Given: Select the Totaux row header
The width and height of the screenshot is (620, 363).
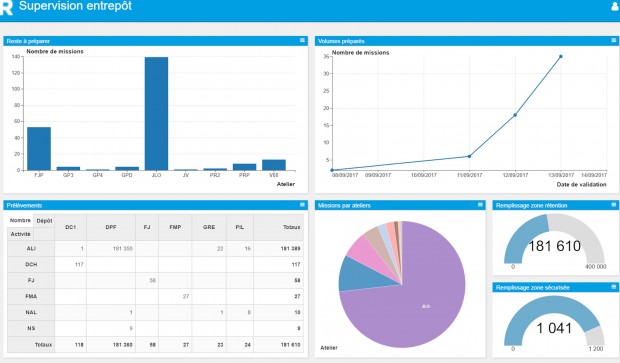Looking at the screenshot, I should click(31, 345).
